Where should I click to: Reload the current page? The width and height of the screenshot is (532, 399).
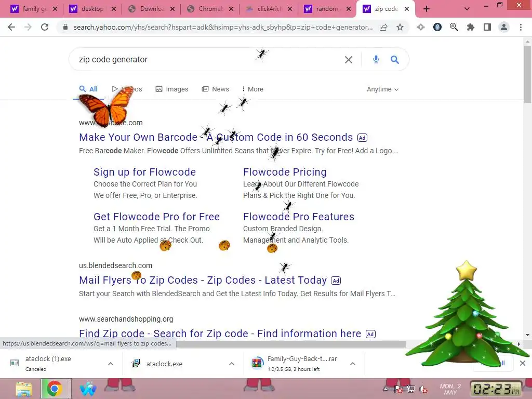coord(45,27)
